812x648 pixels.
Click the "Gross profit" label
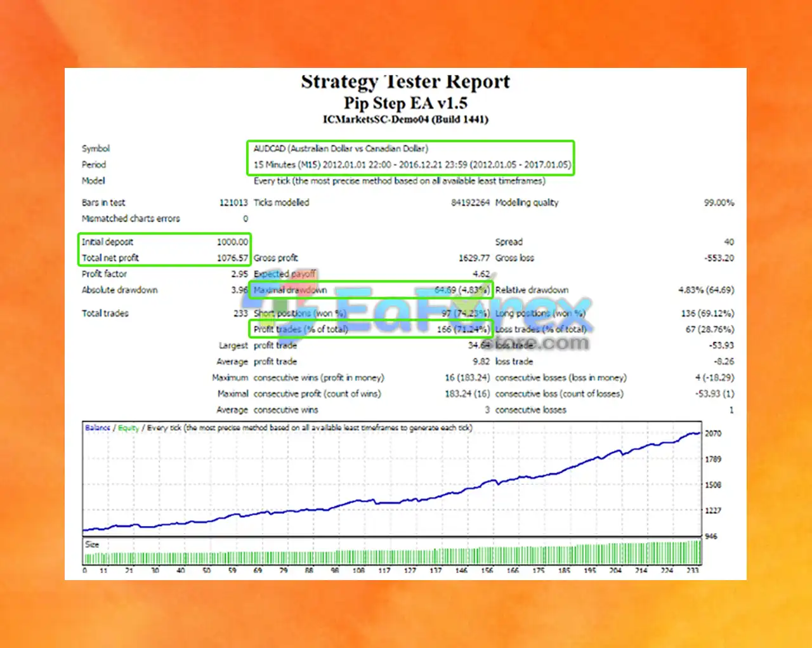click(276, 258)
